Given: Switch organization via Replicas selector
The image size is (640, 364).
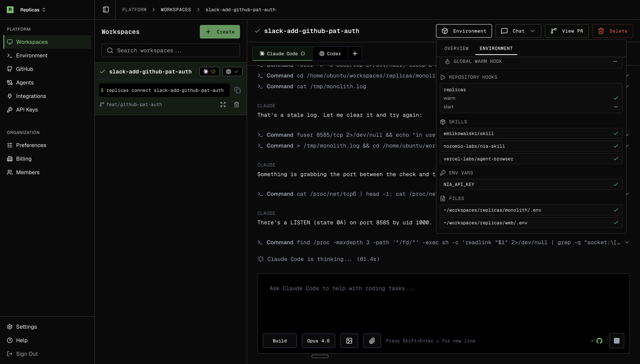Looking at the screenshot, I should click(x=33, y=10).
